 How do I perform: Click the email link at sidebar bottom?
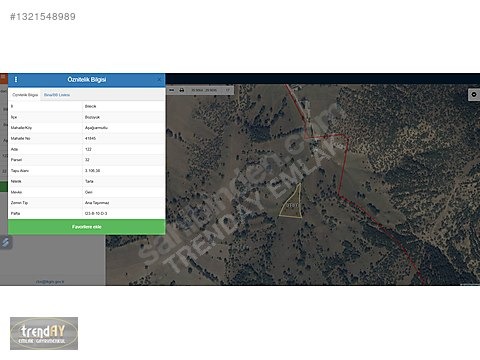coord(50,282)
